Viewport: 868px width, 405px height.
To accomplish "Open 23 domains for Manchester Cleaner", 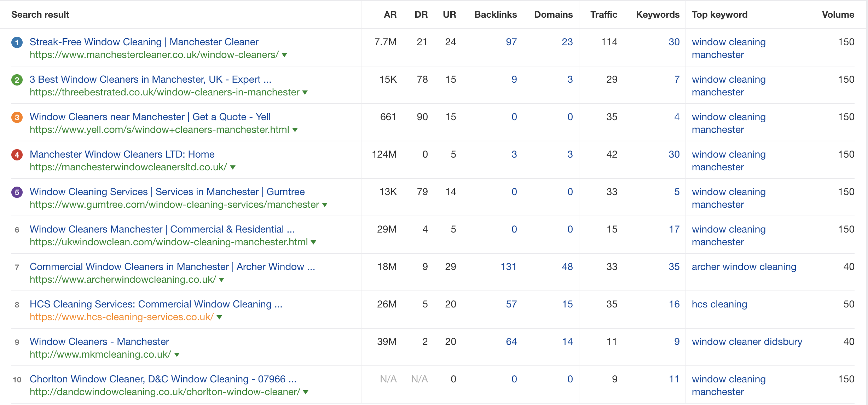I will [x=567, y=42].
